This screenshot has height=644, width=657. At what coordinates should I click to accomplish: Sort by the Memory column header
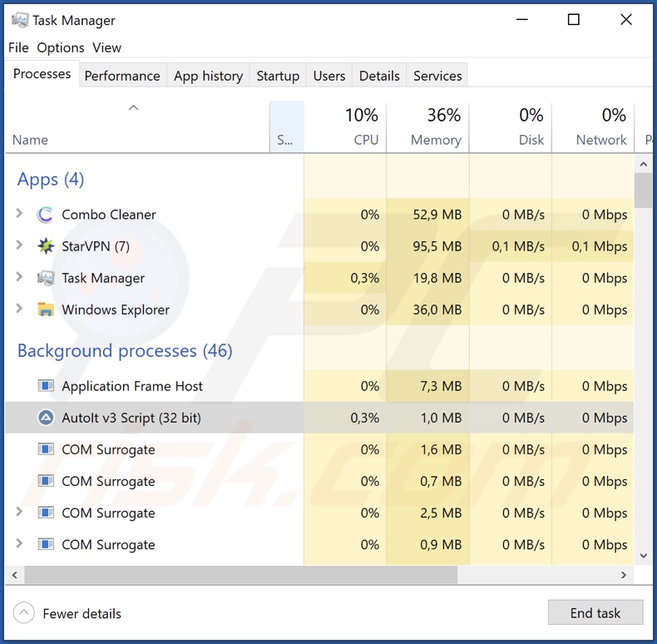427,127
